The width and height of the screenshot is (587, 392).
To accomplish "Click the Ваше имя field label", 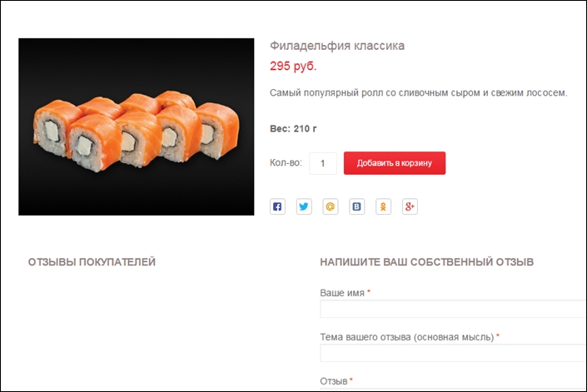I will 342,293.
